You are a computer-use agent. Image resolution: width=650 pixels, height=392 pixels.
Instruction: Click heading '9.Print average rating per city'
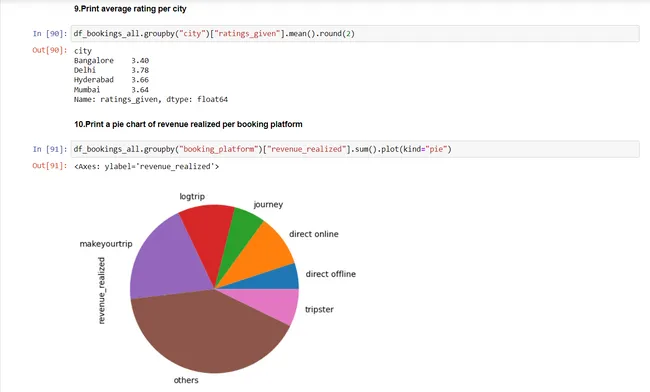pyautogui.click(x=130, y=9)
